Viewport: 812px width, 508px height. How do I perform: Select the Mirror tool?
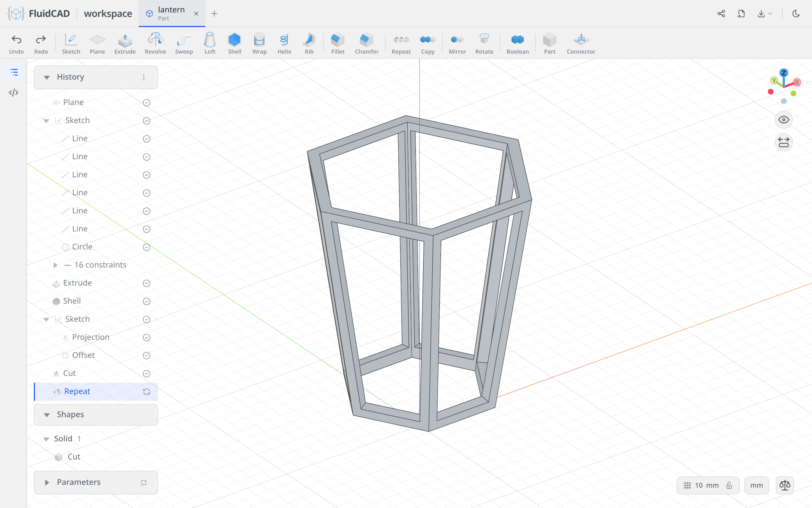click(457, 44)
